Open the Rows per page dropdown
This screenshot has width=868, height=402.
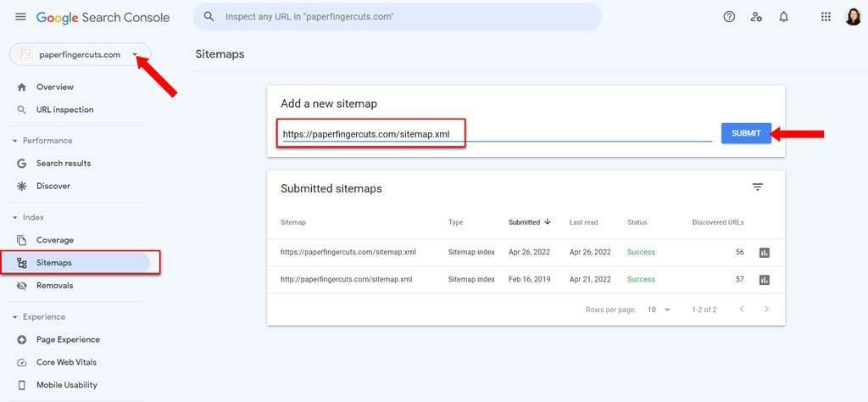[659, 310]
